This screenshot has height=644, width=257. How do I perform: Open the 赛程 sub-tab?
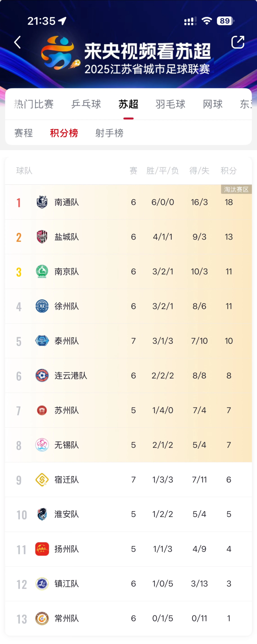[24, 133]
